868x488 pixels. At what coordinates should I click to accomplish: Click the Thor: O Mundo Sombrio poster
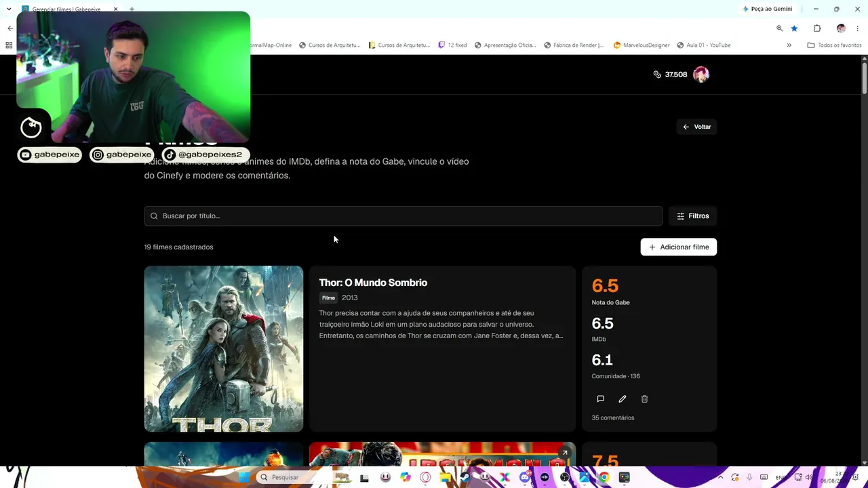pyautogui.click(x=224, y=348)
